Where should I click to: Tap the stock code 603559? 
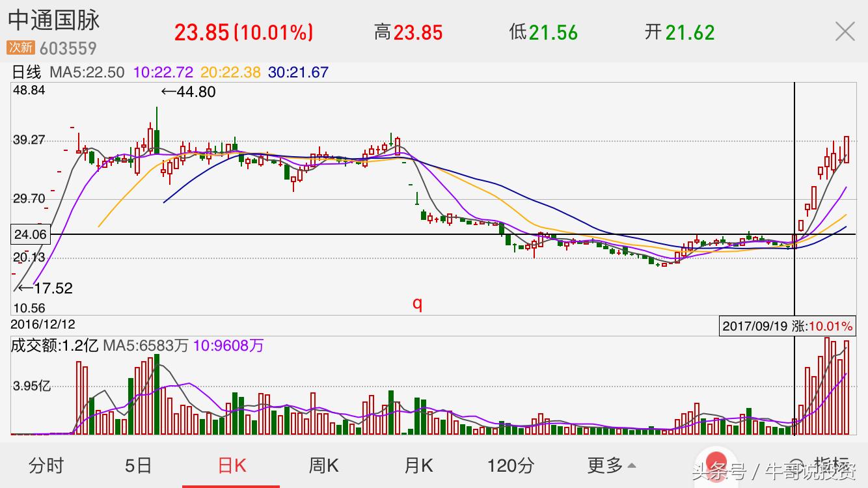click(68, 48)
